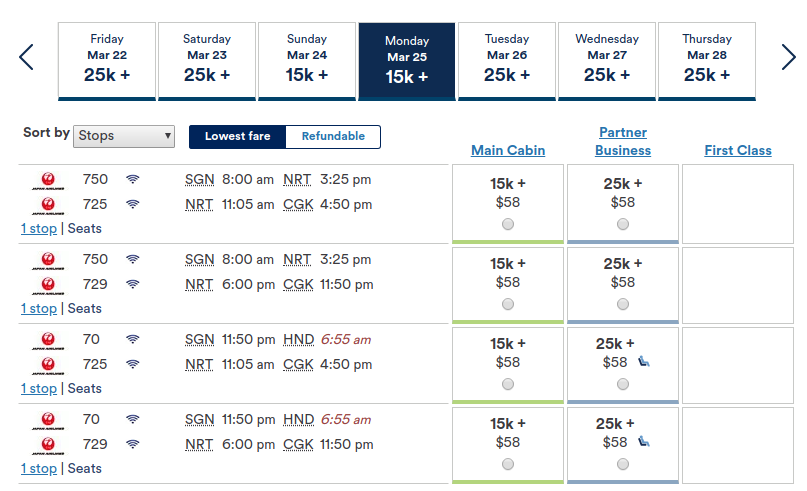Select Partner Business 25k fare for second itinerary

pyautogui.click(x=623, y=304)
